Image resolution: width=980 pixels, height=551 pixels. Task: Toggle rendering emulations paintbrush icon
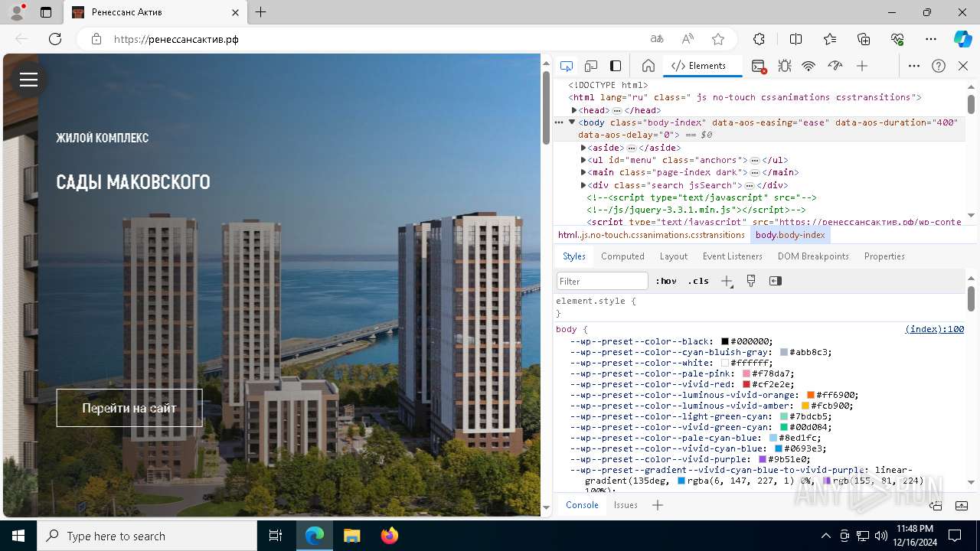pos(751,281)
